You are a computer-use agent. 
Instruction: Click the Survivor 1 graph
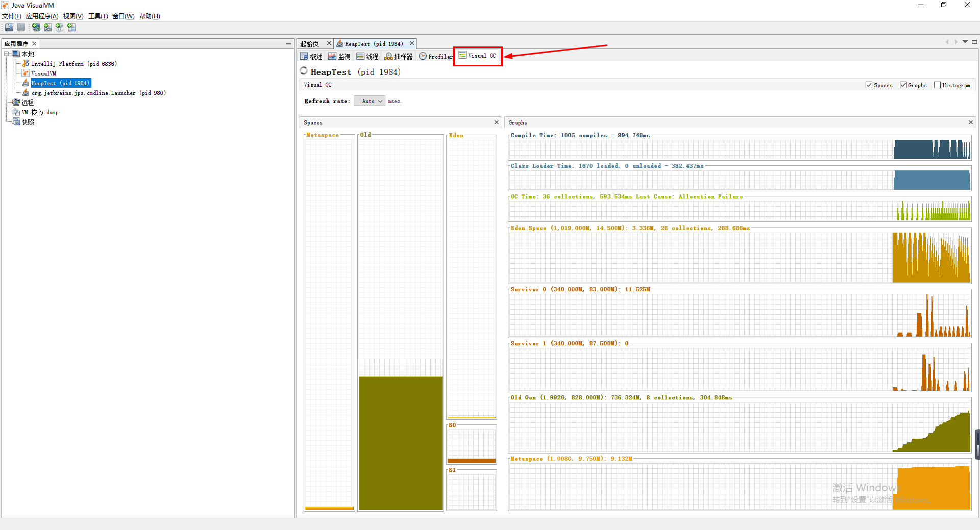[740, 369]
